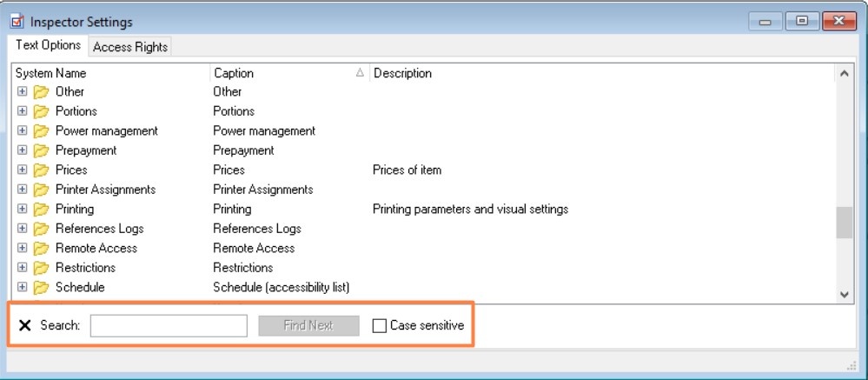Click the Printing folder icon
The image size is (868, 380).
click(41, 210)
